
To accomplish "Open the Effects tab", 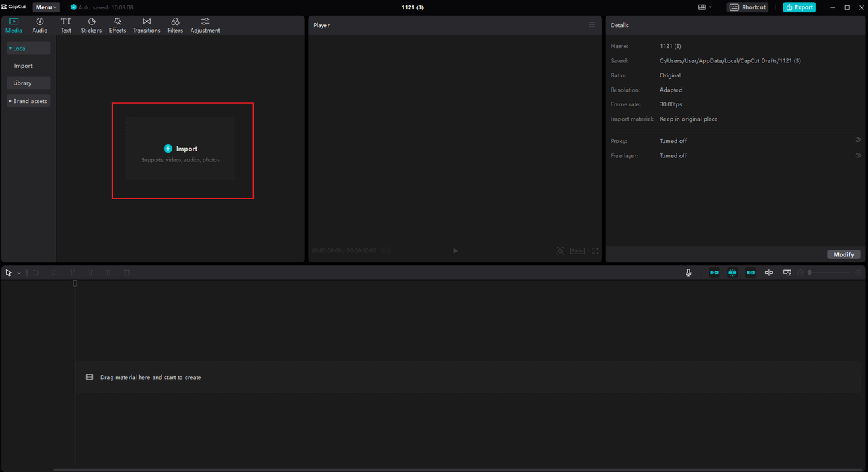I will [117, 25].
